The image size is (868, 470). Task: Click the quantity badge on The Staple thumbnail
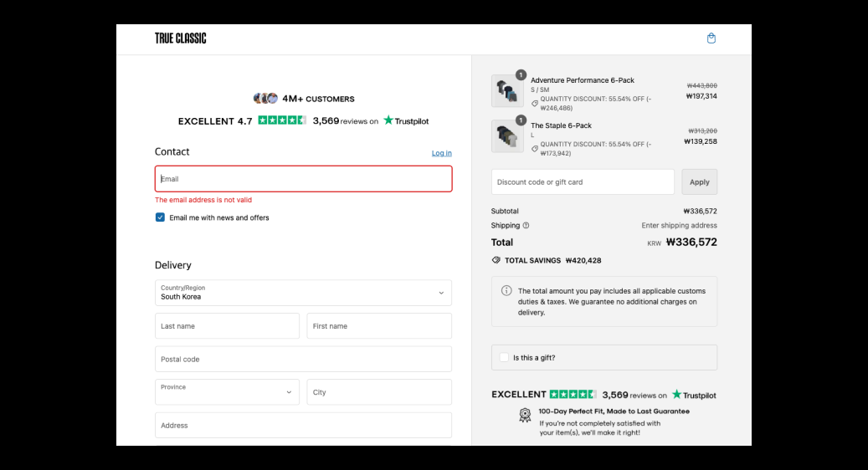[x=521, y=120]
